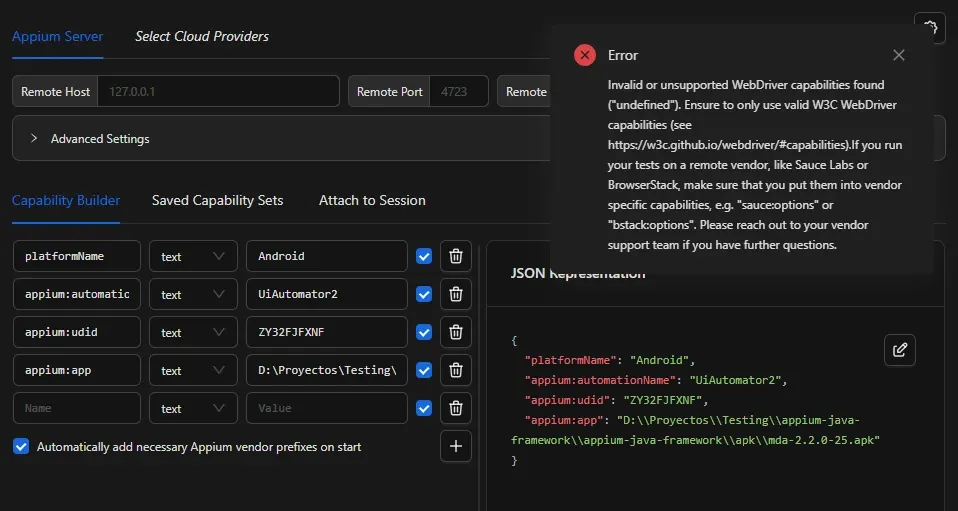Edit the appium:app name field
The height and width of the screenshot is (511, 958).
[x=77, y=370]
